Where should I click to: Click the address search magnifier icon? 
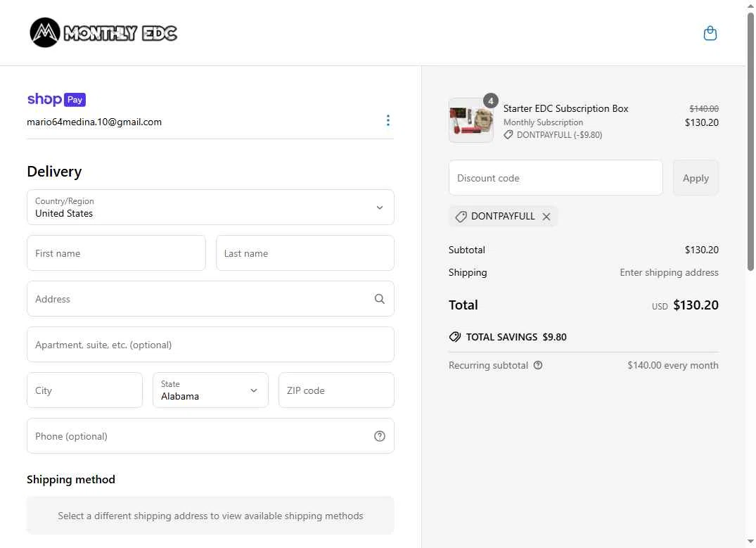(380, 299)
